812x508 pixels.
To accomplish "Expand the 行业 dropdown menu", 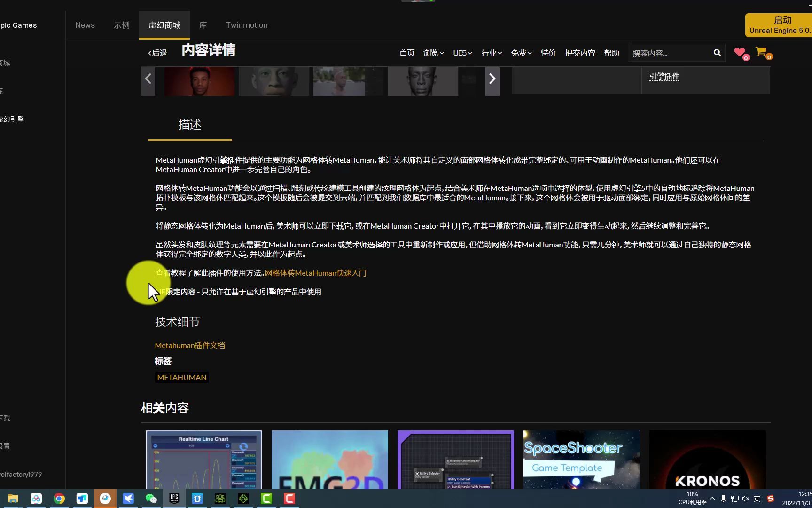I will [x=492, y=53].
